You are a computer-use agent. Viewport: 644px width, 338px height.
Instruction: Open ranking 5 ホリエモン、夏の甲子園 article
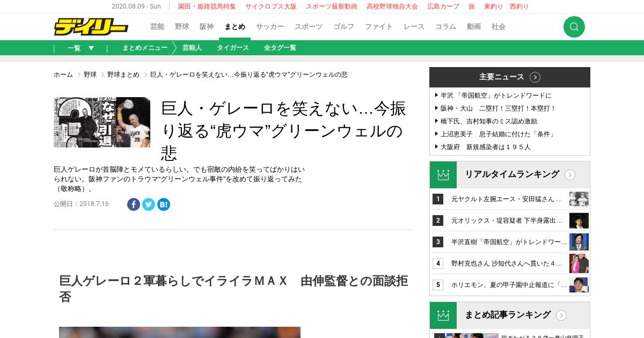point(509,285)
